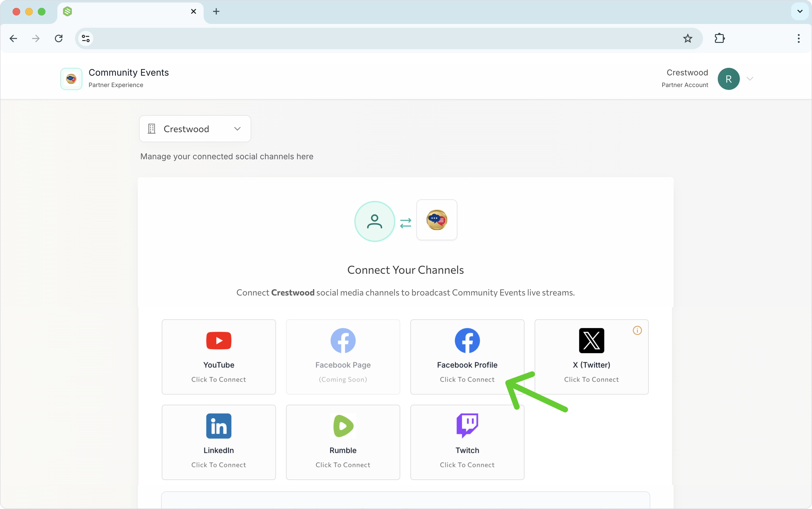Click the Facebook Profile logo

point(467,341)
